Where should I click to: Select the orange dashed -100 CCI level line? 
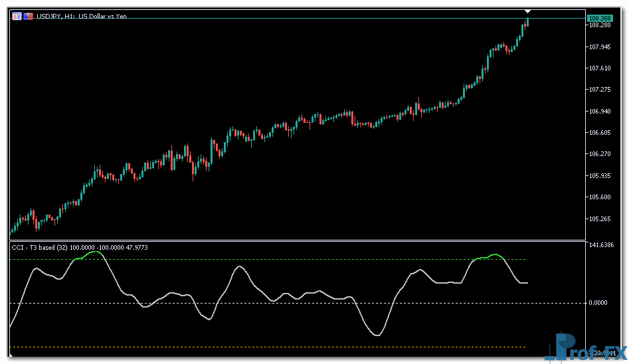266,347
